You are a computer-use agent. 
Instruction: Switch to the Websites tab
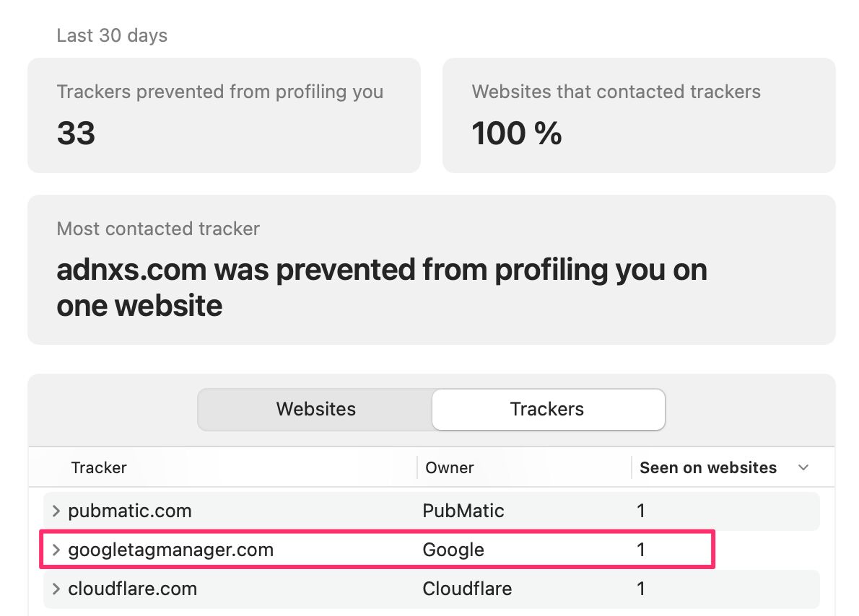(x=315, y=410)
